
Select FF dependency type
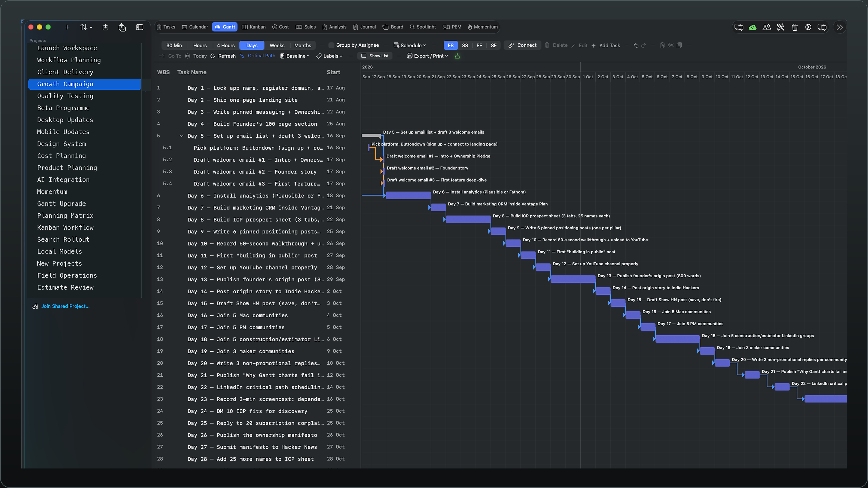[479, 46]
